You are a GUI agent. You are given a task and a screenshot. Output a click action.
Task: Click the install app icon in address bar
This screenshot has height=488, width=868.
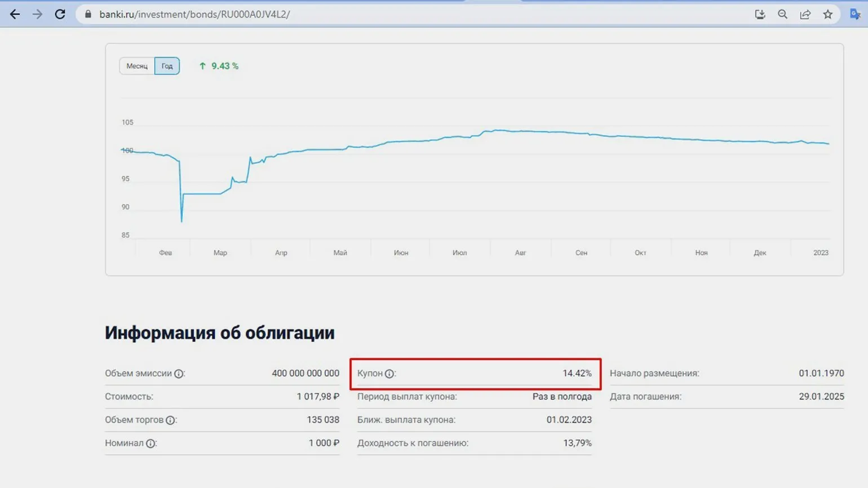[x=760, y=14]
